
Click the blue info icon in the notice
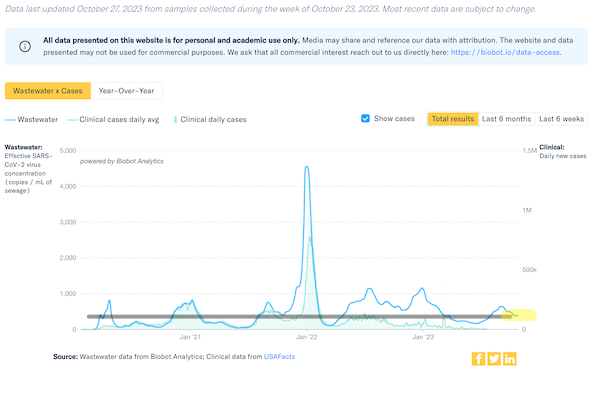[26, 46]
